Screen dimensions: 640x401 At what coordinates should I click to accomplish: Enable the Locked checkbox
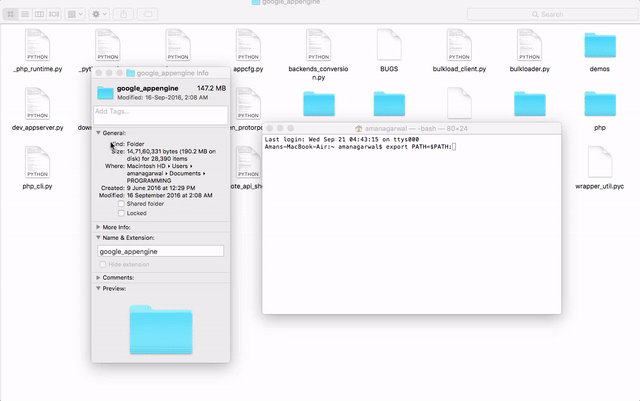[121, 213]
